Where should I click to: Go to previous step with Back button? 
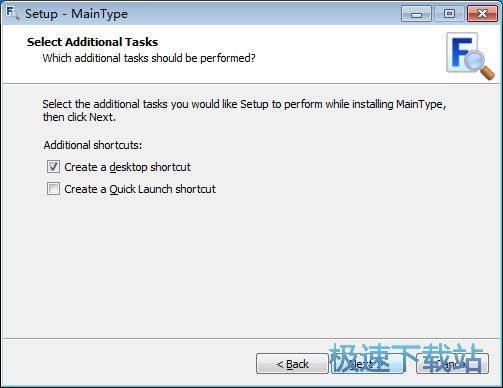(x=292, y=364)
